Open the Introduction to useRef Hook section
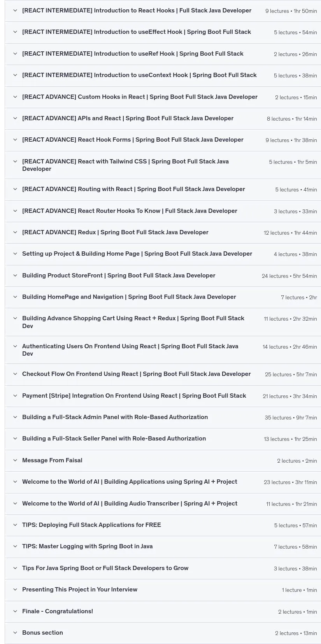This screenshot has height=644, width=321. 163,54
